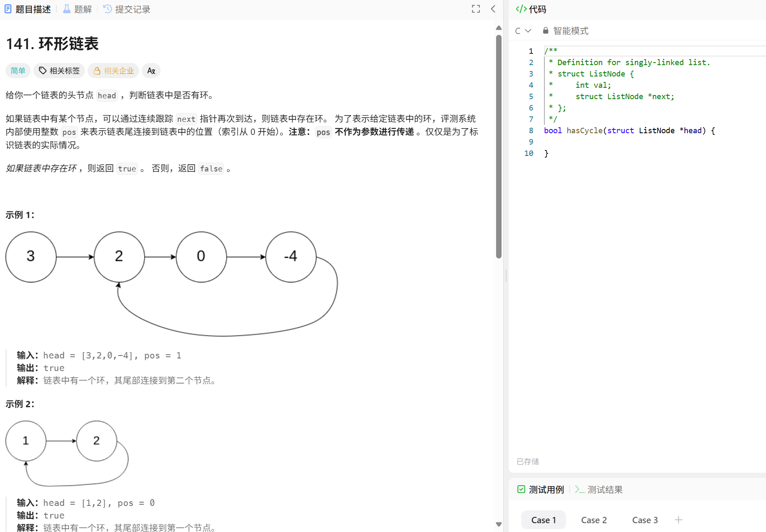Click the translate language icon

click(151, 71)
